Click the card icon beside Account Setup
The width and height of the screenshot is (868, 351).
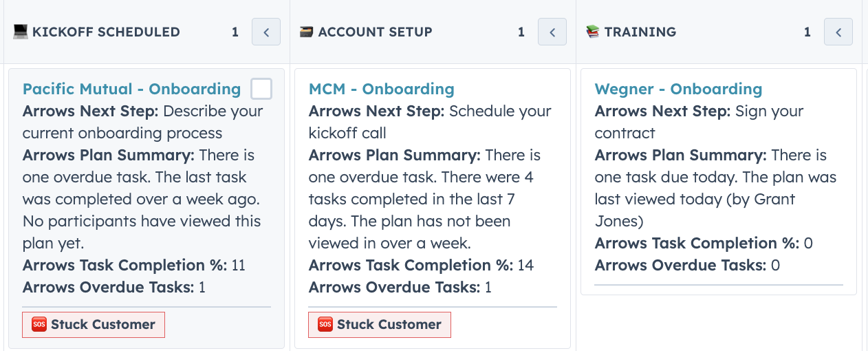(x=306, y=32)
